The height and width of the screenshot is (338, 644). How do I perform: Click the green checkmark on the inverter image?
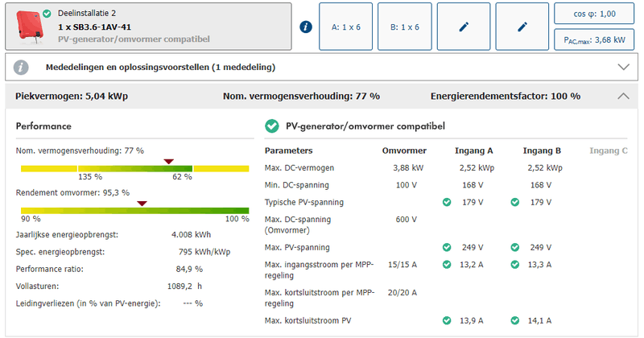tap(47, 14)
